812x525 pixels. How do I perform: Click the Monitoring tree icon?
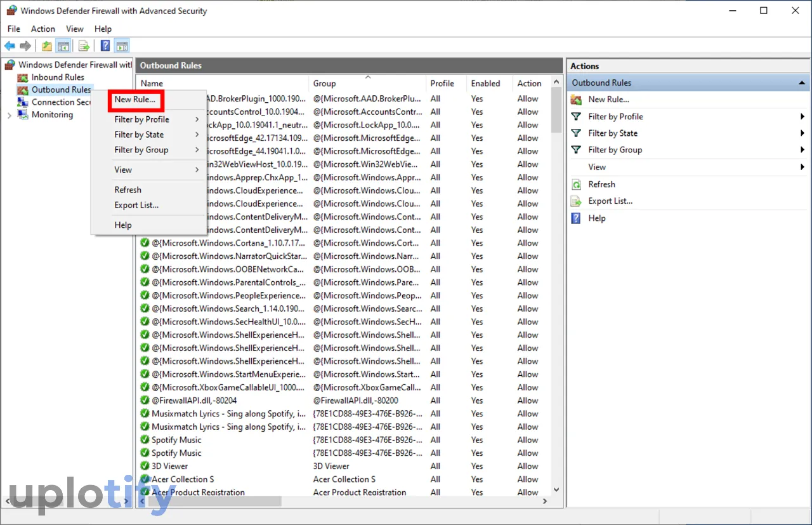pyautogui.click(x=23, y=115)
